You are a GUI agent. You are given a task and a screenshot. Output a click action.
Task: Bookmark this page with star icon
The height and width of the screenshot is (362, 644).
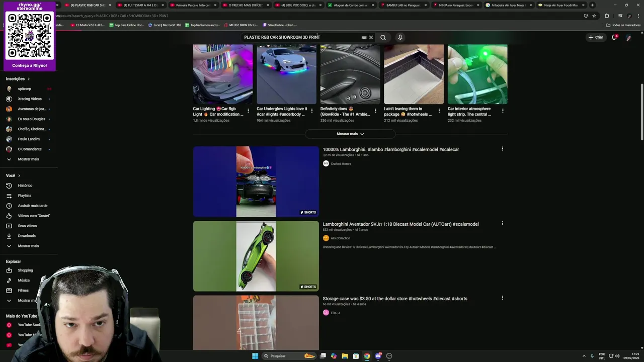594,16
